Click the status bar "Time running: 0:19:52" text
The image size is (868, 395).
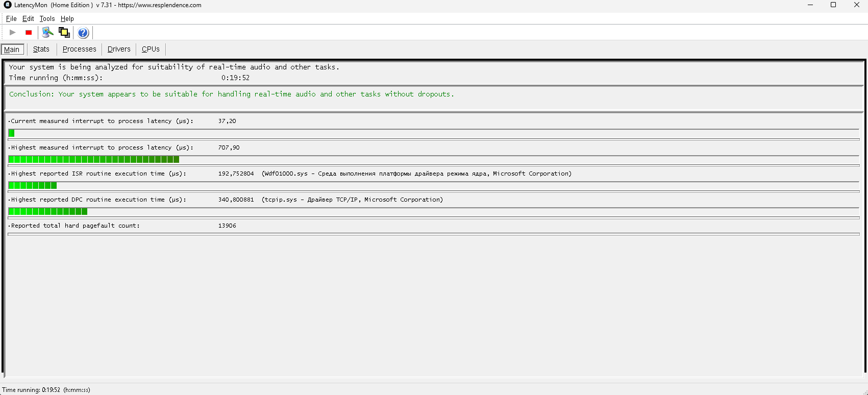[46, 390]
